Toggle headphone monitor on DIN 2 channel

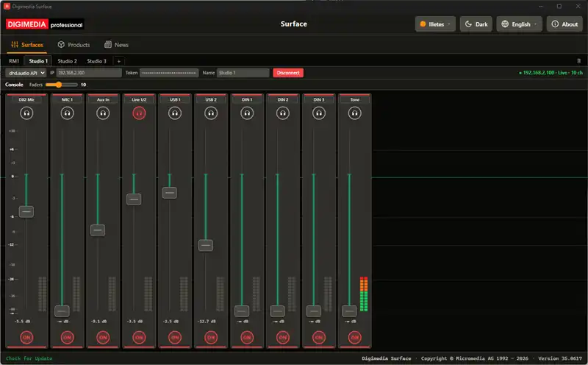[x=283, y=113]
